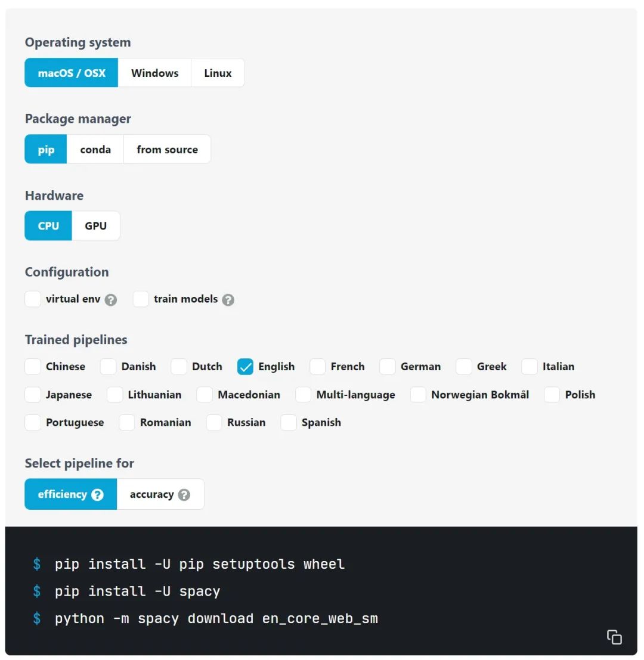The height and width of the screenshot is (660, 644).
Task: Click the python spacy download command line
Action: 216,619
